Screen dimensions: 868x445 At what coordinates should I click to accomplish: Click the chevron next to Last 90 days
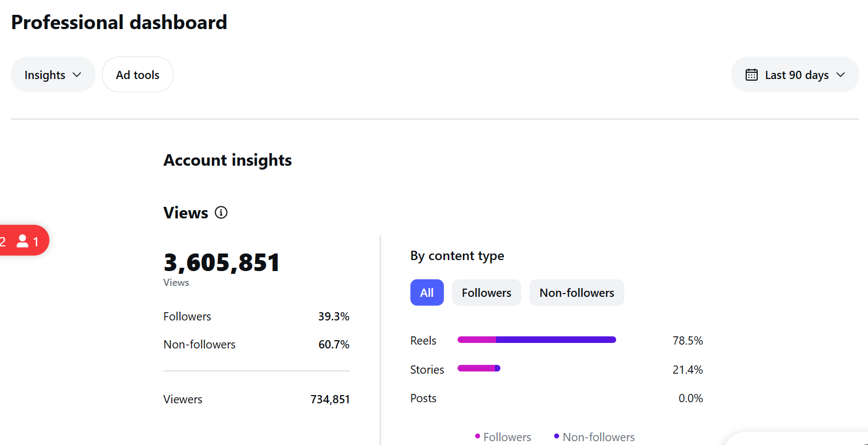click(x=841, y=75)
